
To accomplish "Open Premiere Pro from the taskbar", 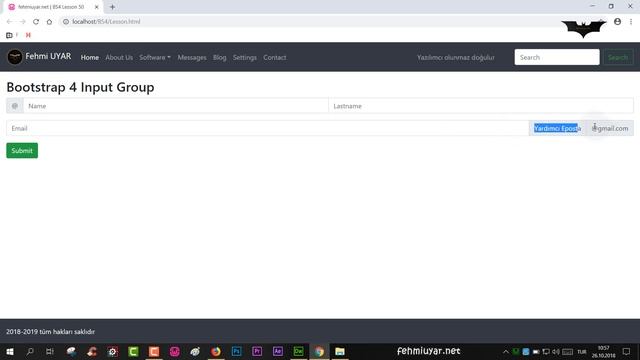I will (257, 351).
